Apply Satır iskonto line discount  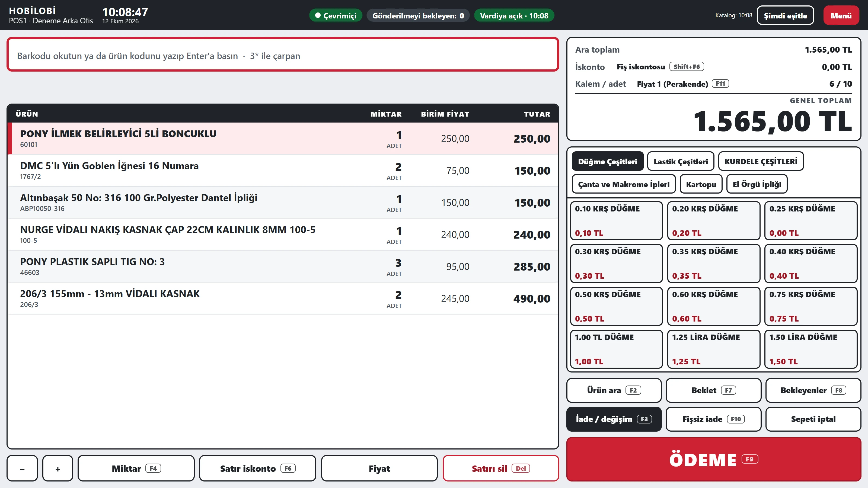coord(258,468)
